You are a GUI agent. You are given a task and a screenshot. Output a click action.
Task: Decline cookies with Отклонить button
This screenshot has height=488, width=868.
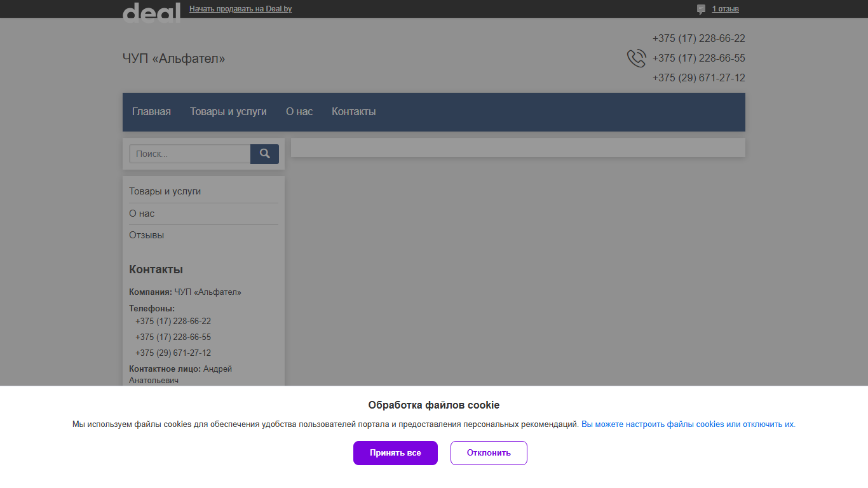(x=489, y=453)
